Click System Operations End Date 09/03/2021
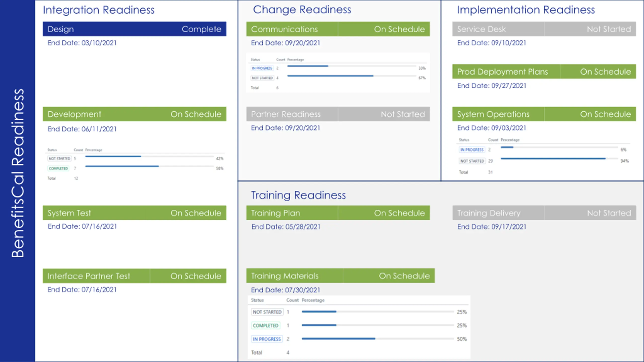 (492, 128)
